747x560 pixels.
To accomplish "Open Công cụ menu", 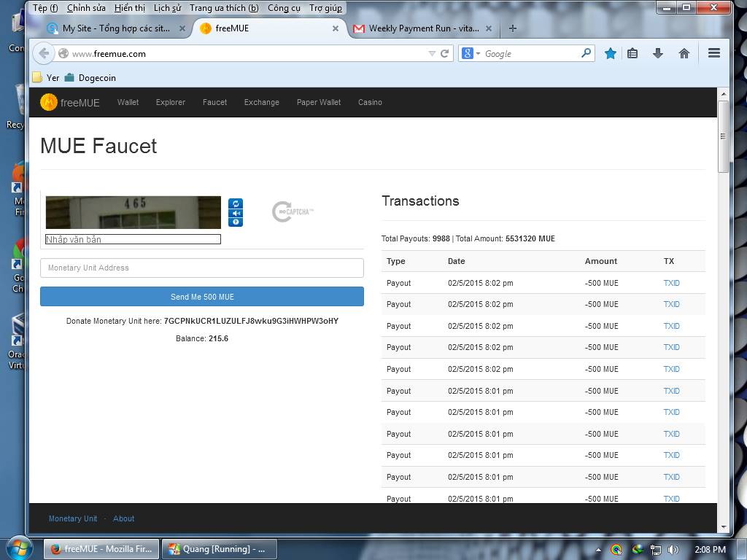I will pos(284,7).
